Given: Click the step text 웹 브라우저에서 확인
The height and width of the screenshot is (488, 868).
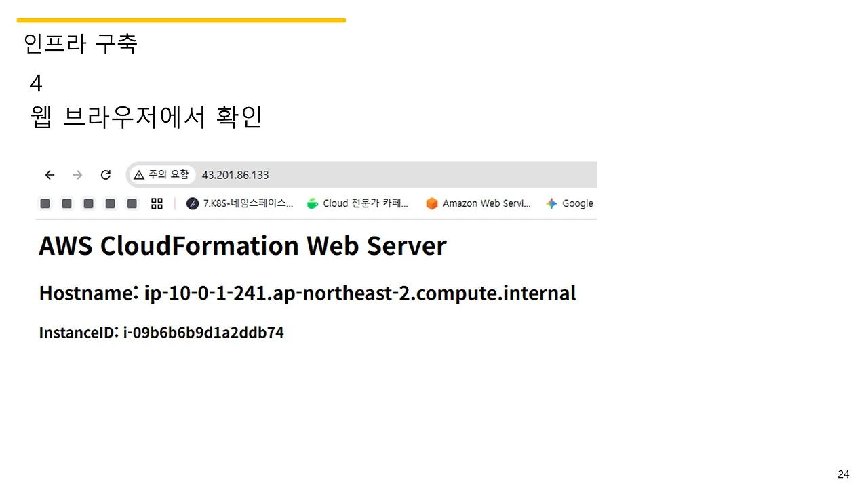Looking at the screenshot, I should coord(146,117).
